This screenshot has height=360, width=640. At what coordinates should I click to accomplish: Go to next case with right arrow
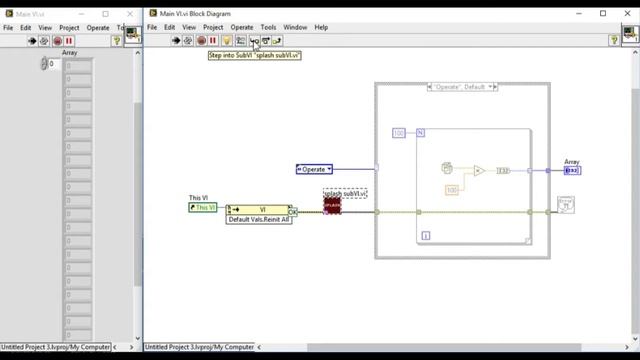click(x=496, y=87)
